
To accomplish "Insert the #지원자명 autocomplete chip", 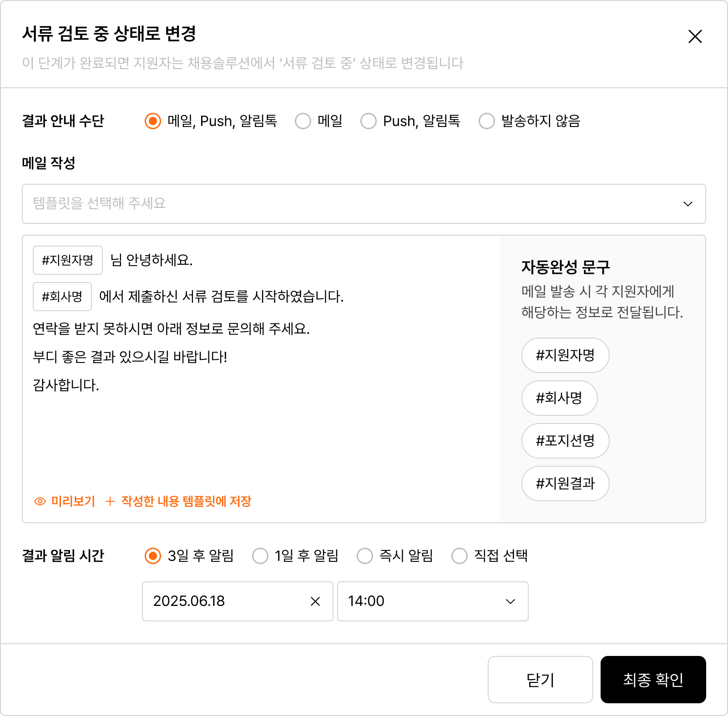I will click(x=565, y=355).
